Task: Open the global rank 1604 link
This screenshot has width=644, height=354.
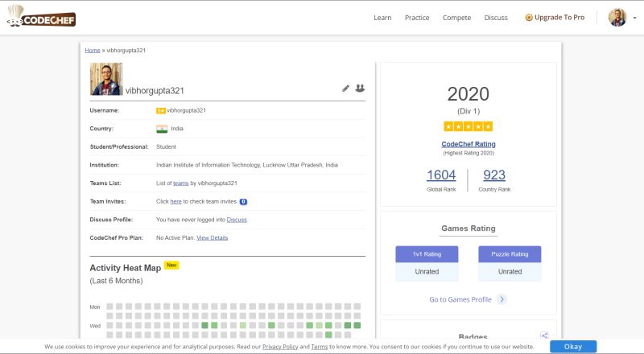Action: [441, 175]
